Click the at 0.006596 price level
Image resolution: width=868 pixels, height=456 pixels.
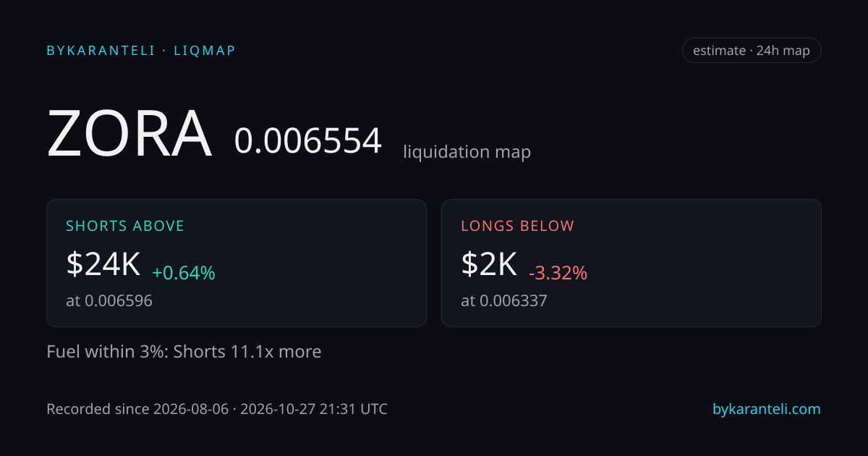pos(109,300)
